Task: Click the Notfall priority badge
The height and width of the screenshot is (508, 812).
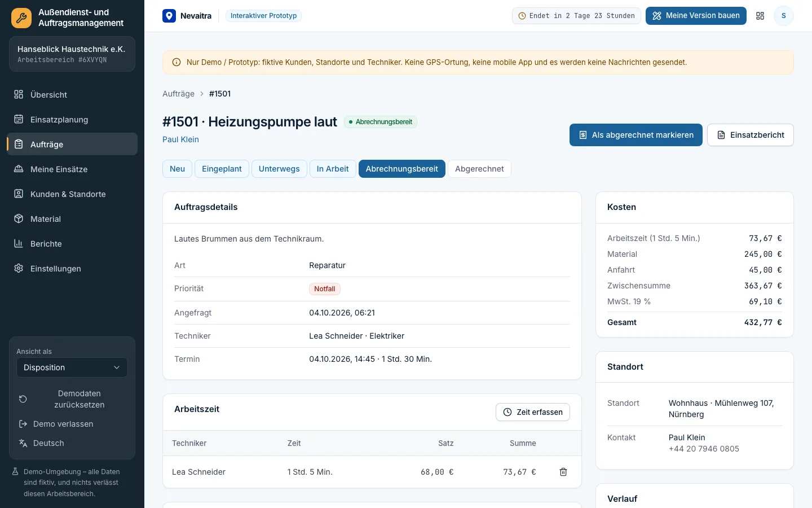Action: point(325,289)
